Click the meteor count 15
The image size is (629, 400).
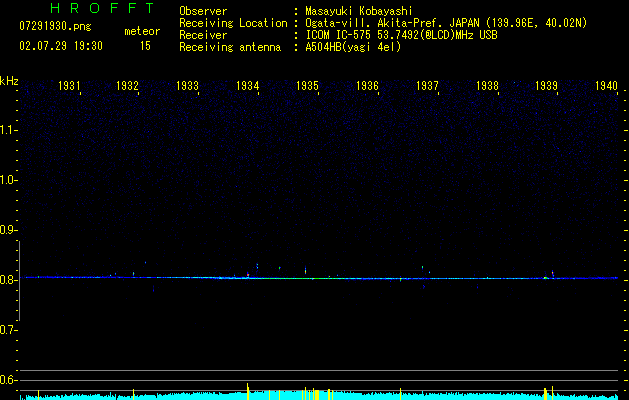tap(145, 46)
